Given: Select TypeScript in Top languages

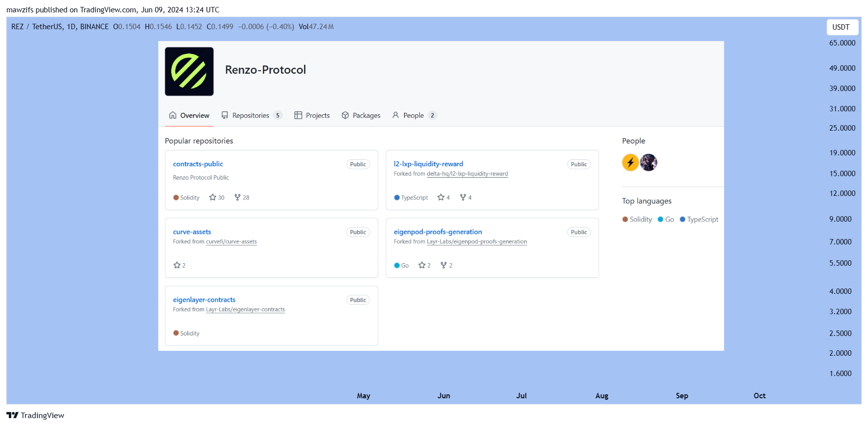Looking at the screenshot, I should point(699,219).
